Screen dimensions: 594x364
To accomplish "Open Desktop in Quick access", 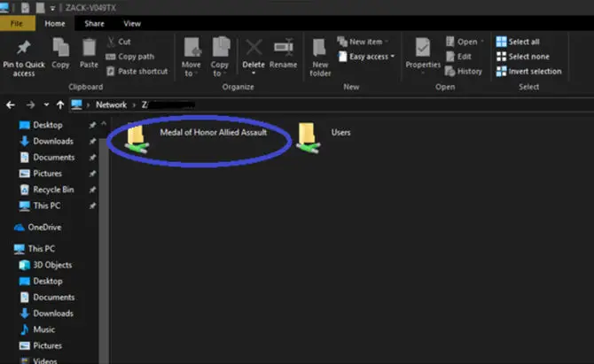I will (x=41, y=125).
